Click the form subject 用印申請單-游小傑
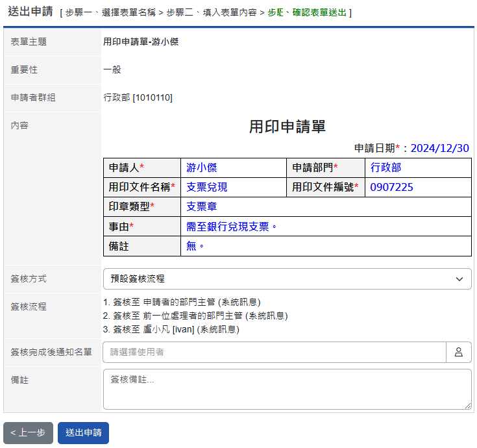The width and height of the screenshot is (477, 448). 141,42
